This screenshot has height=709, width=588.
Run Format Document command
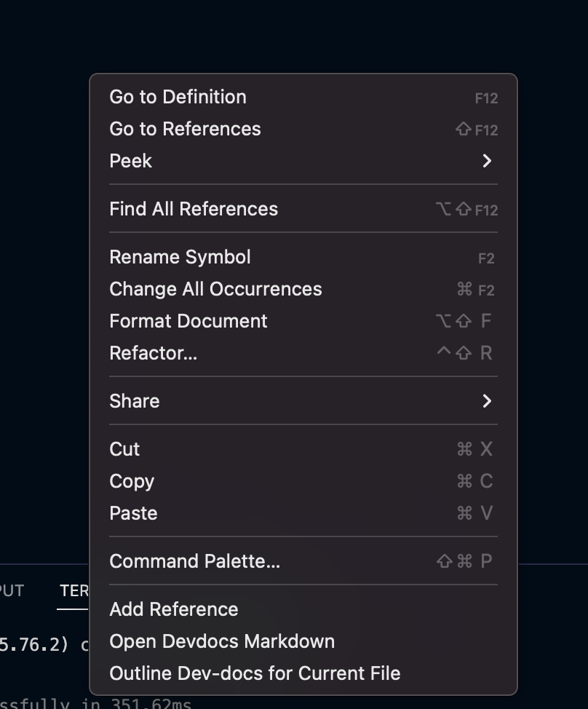(188, 321)
